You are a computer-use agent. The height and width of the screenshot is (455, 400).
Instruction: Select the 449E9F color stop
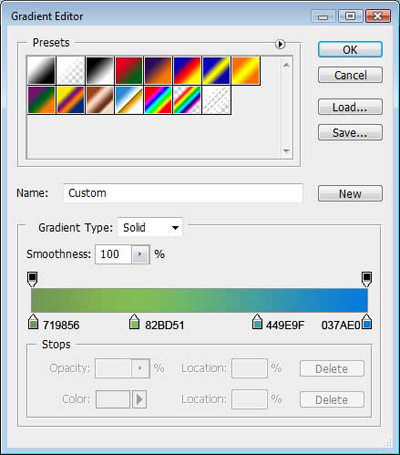[257, 322]
